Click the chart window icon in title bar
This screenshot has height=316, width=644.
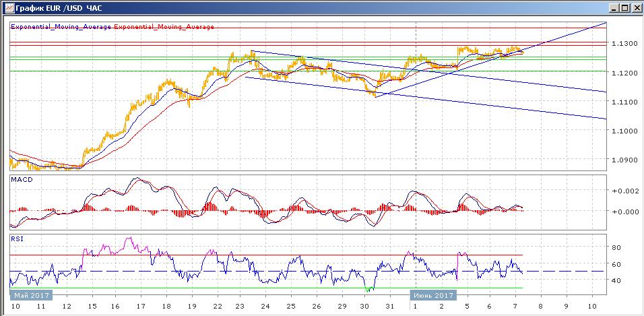(7, 8)
